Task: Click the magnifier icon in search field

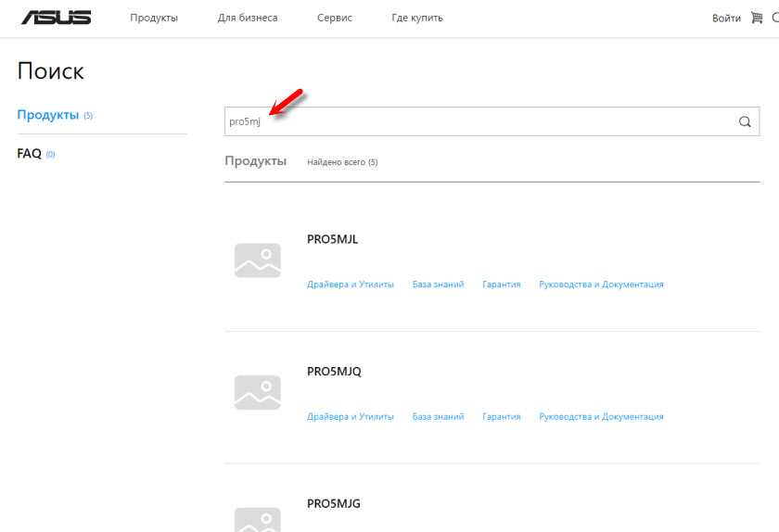Action: pos(744,121)
